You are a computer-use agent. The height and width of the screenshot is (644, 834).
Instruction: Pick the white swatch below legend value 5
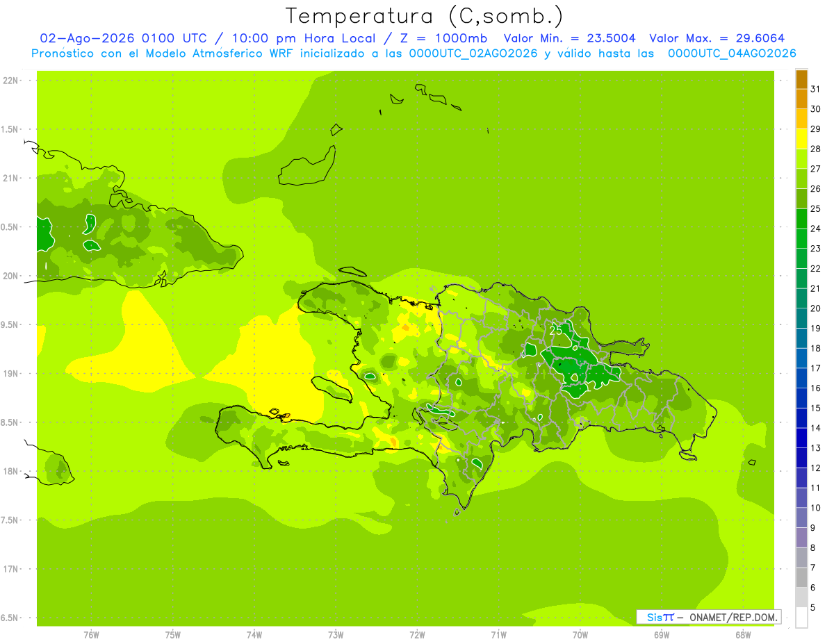tap(801, 618)
